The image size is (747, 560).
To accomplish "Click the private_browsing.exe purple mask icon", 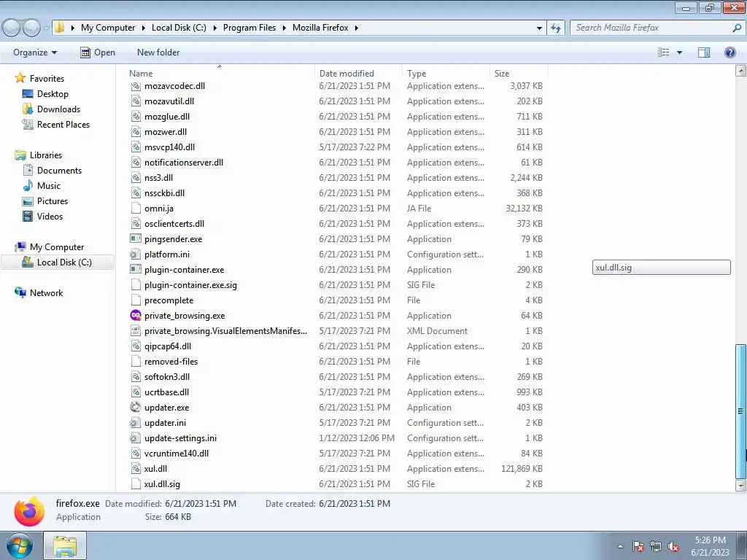I will 136,315.
